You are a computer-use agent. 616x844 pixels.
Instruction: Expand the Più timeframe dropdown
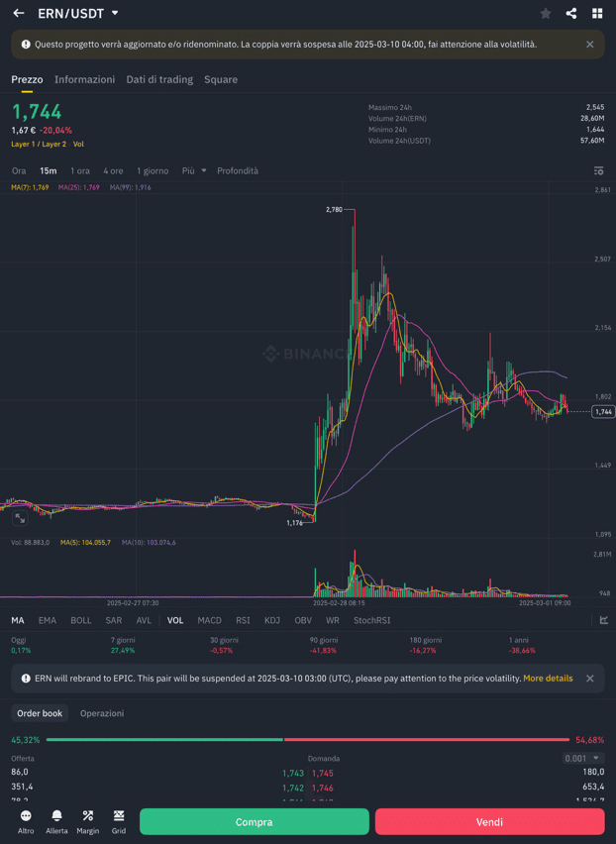click(x=194, y=170)
